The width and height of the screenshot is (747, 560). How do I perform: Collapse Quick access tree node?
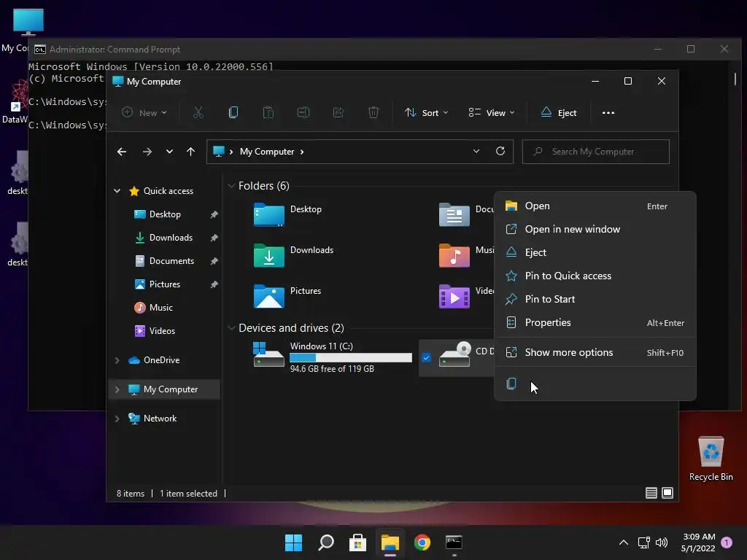117,191
